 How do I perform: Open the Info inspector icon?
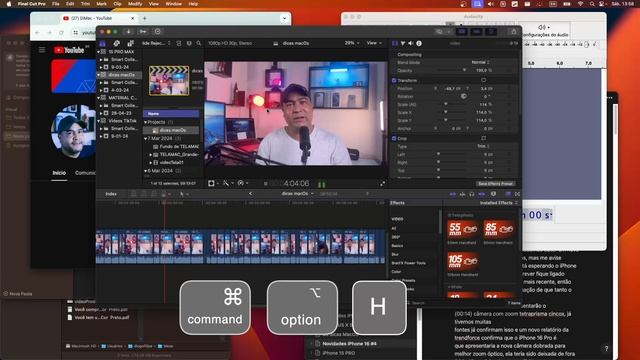[419, 43]
